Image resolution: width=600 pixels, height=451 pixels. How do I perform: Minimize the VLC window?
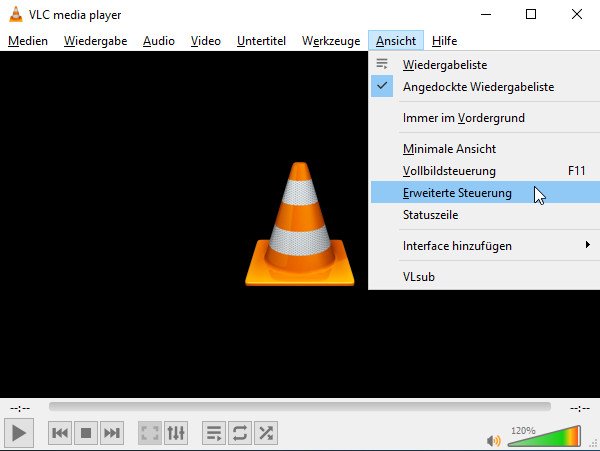pos(486,15)
